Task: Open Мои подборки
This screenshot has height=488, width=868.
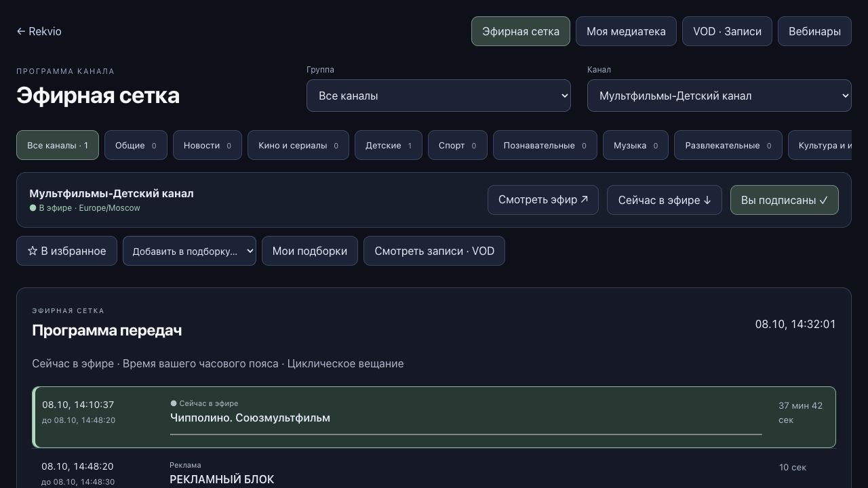Action: [x=310, y=251]
